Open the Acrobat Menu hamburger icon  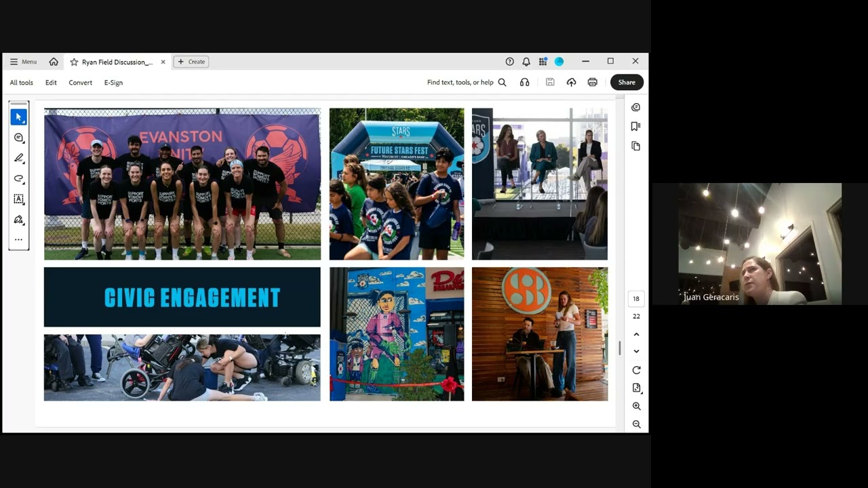click(x=14, y=62)
